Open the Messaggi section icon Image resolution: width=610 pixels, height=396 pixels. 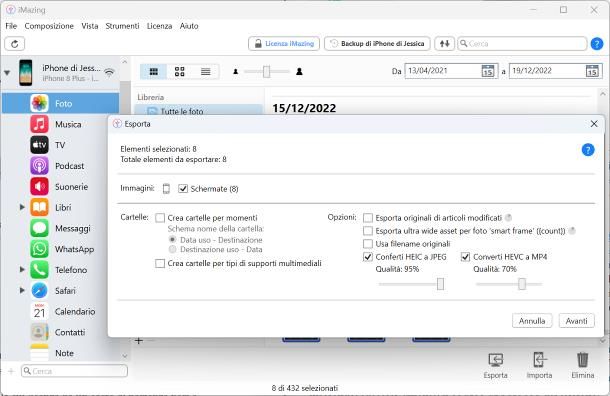coord(39,228)
